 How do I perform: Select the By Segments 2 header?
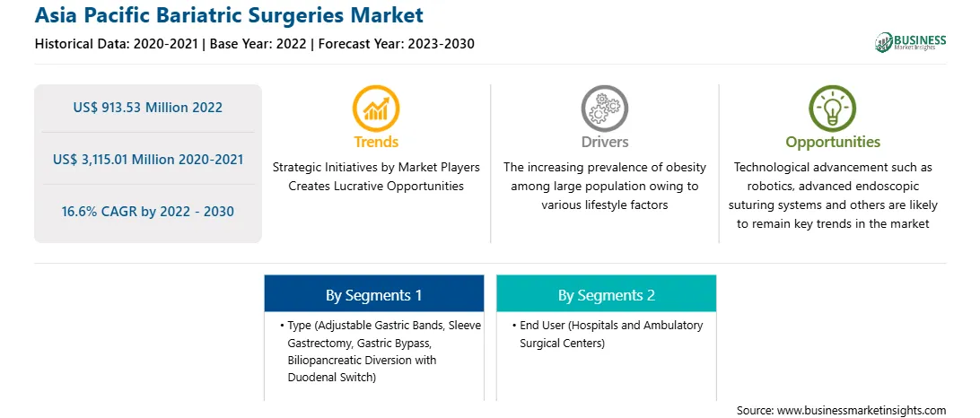pyautogui.click(x=607, y=293)
